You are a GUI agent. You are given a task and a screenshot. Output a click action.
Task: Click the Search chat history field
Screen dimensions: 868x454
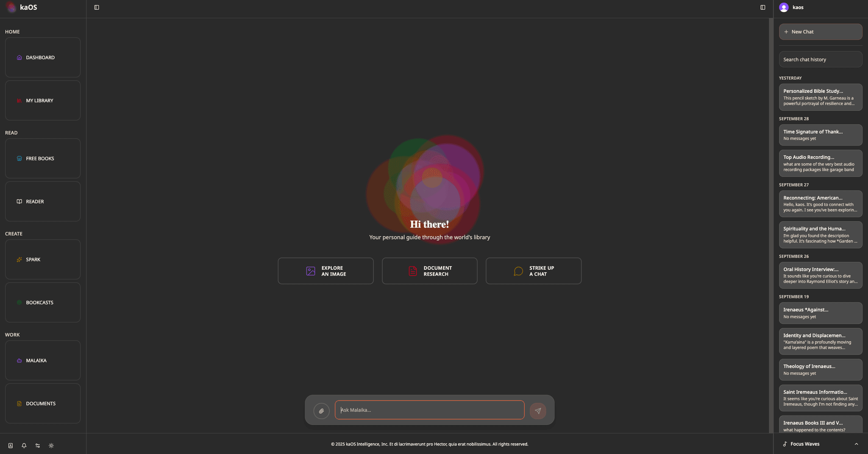[820, 60]
